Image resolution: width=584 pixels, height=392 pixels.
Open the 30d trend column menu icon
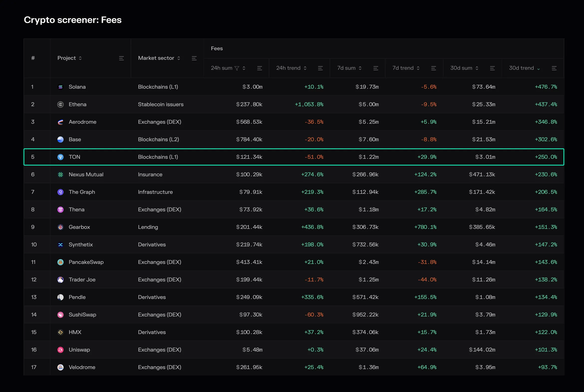coord(554,68)
